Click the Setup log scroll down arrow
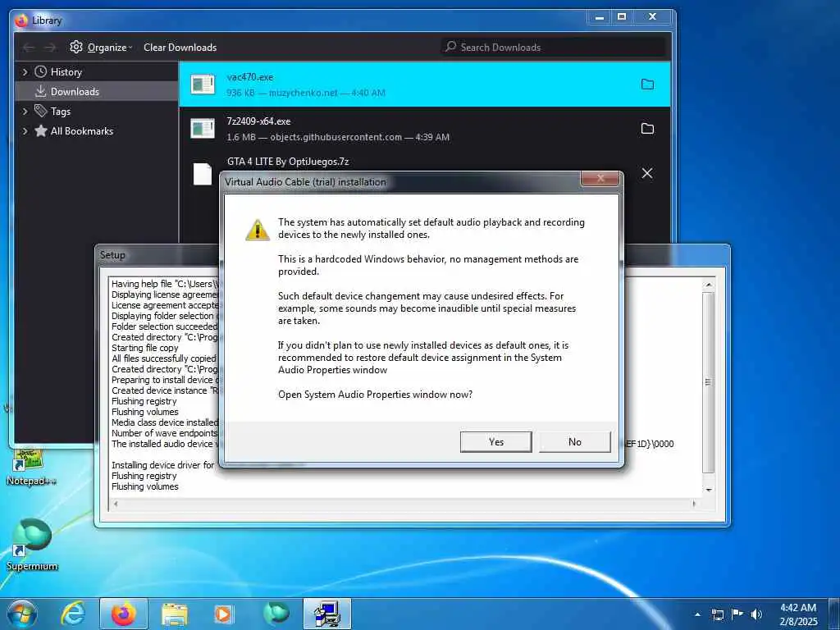840x630 pixels. [708, 490]
